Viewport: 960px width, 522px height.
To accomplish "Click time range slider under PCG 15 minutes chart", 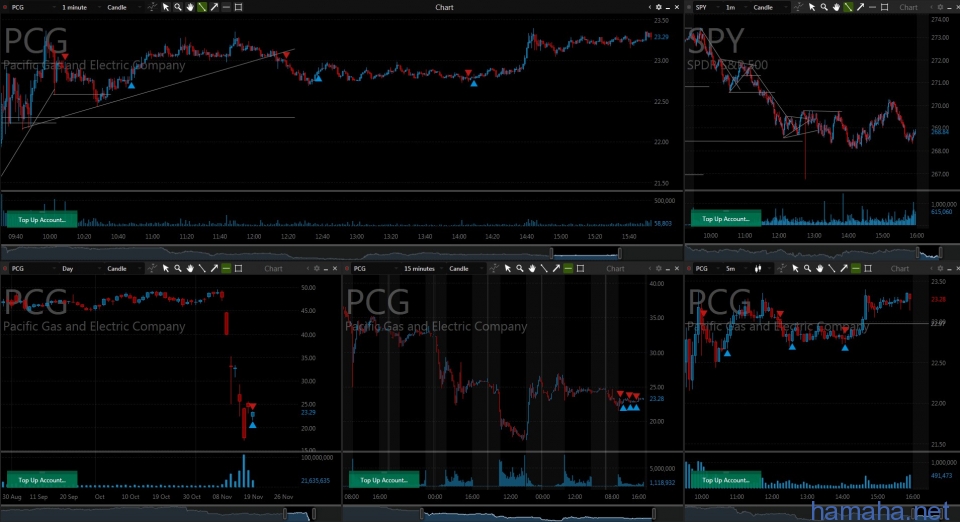I will coord(538,514).
